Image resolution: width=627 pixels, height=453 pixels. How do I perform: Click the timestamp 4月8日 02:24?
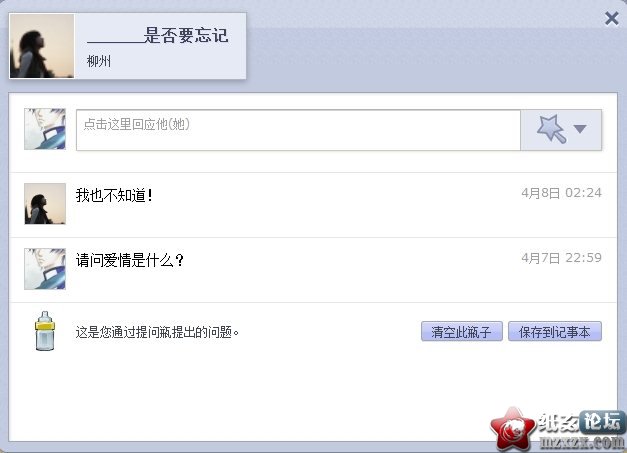(561, 193)
